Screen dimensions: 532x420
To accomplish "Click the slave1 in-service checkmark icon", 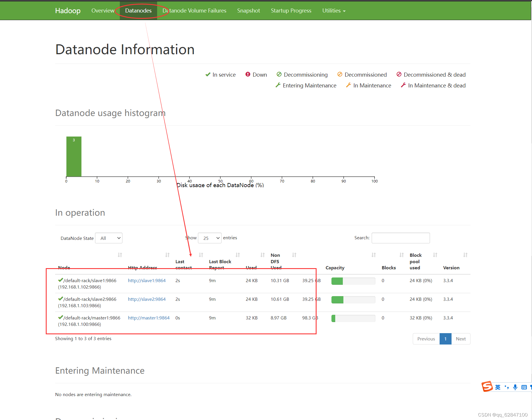I will [x=61, y=280].
